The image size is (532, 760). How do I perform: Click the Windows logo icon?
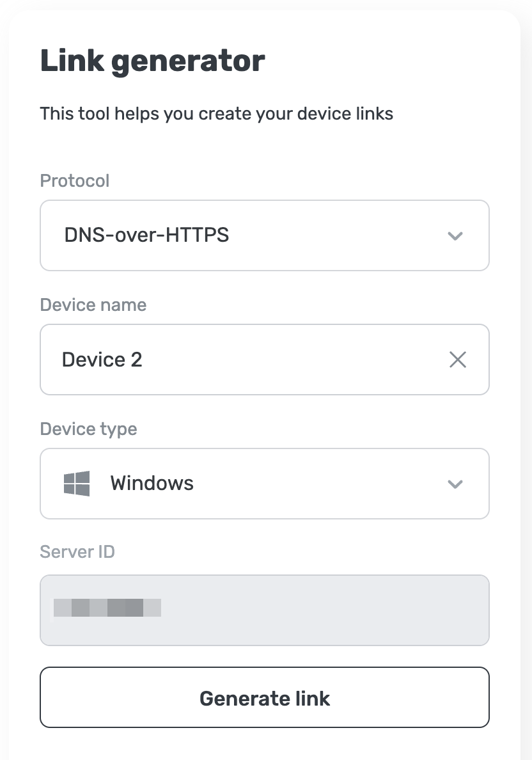coord(77,483)
